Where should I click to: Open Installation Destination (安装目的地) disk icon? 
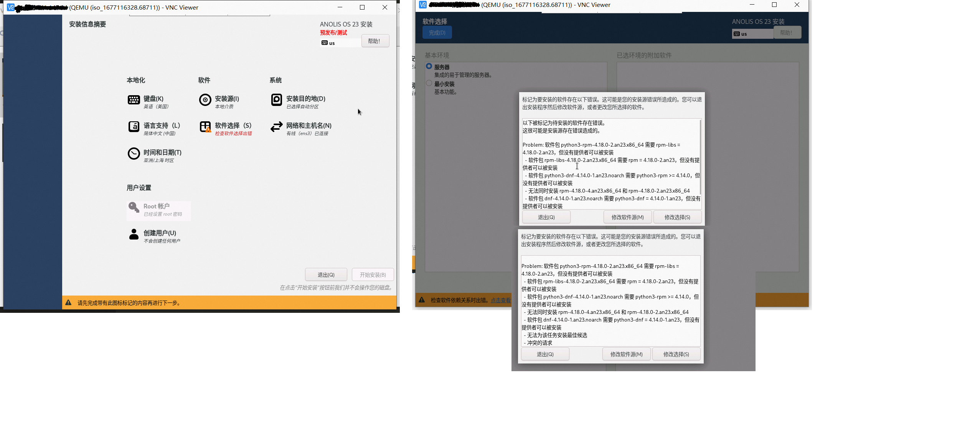coord(277,100)
